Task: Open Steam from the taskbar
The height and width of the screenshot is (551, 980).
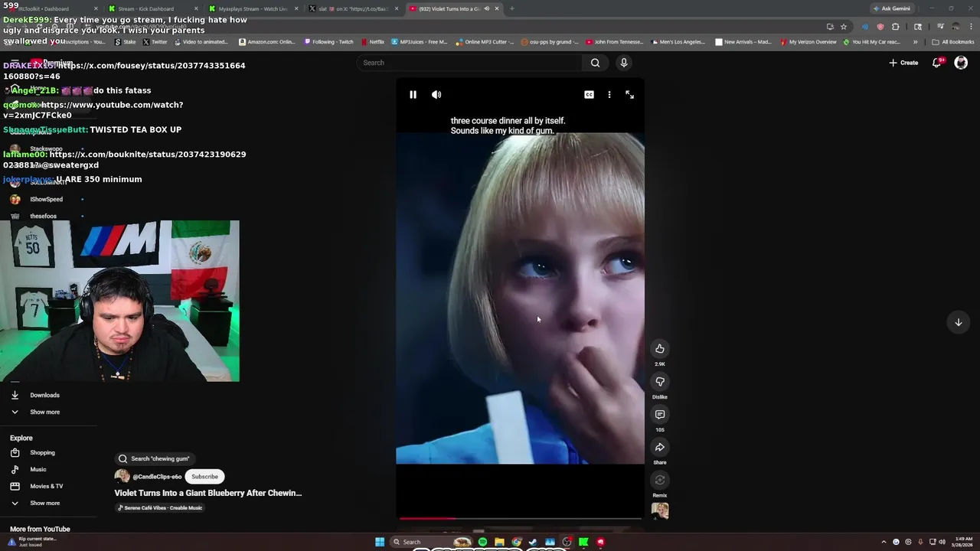Action: click(533, 542)
